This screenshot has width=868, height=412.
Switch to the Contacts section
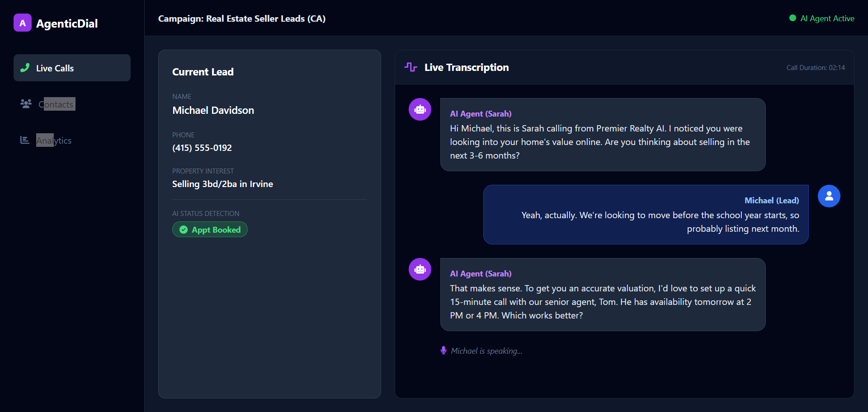[56, 104]
